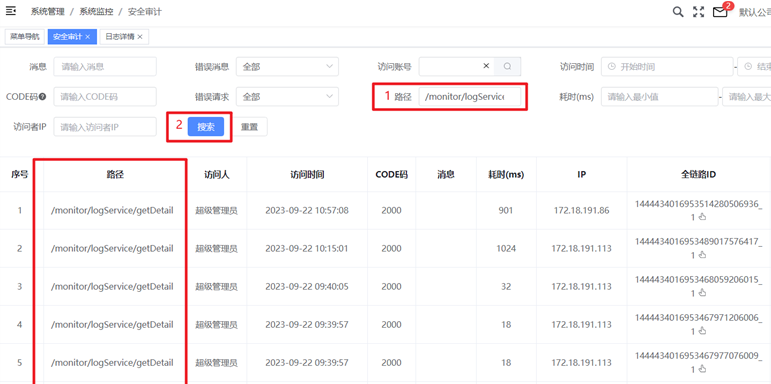Click IP cell 172.18.191.86

582,210
